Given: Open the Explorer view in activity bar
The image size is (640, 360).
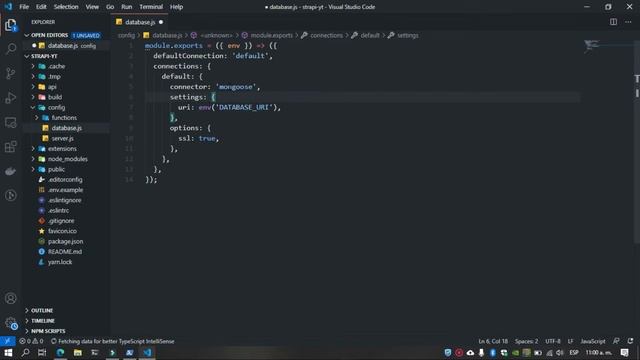Looking at the screenshot, I should tap(11, 25).
